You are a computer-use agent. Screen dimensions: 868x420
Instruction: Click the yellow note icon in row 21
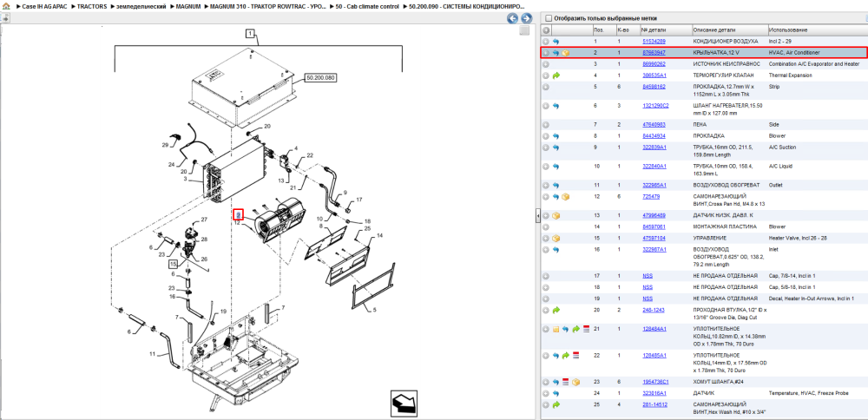point(556,329)
